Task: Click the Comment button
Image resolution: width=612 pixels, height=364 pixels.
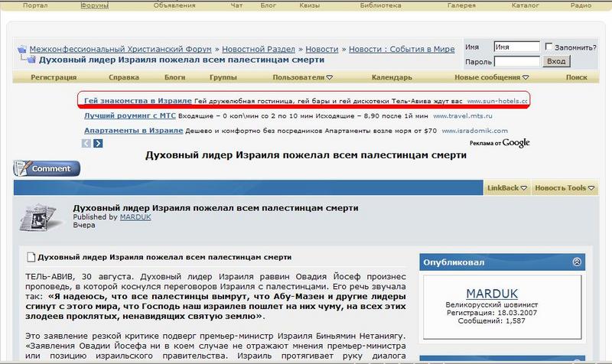Action: [x=46, y=168]
